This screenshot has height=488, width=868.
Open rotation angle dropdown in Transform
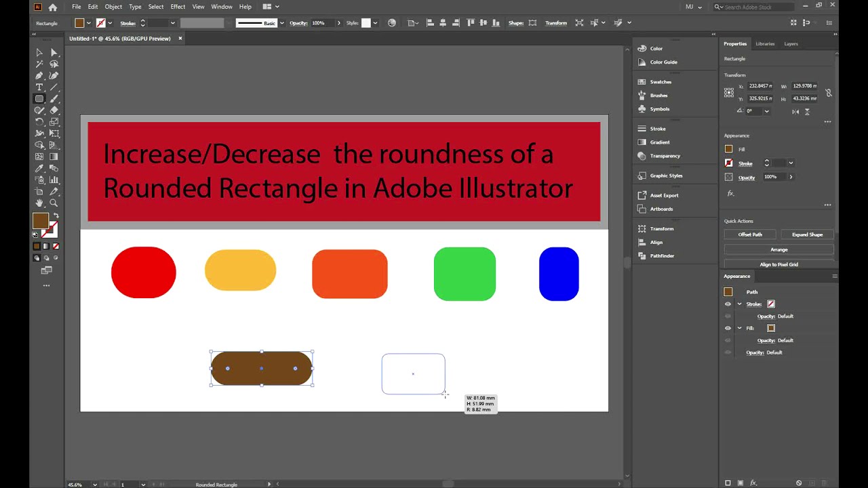[766, 111]
